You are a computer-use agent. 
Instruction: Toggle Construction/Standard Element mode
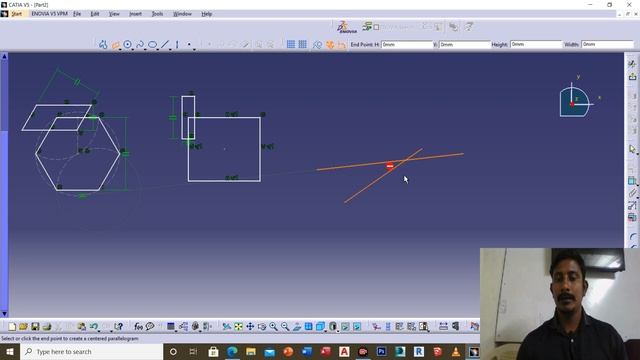[317, 44]
